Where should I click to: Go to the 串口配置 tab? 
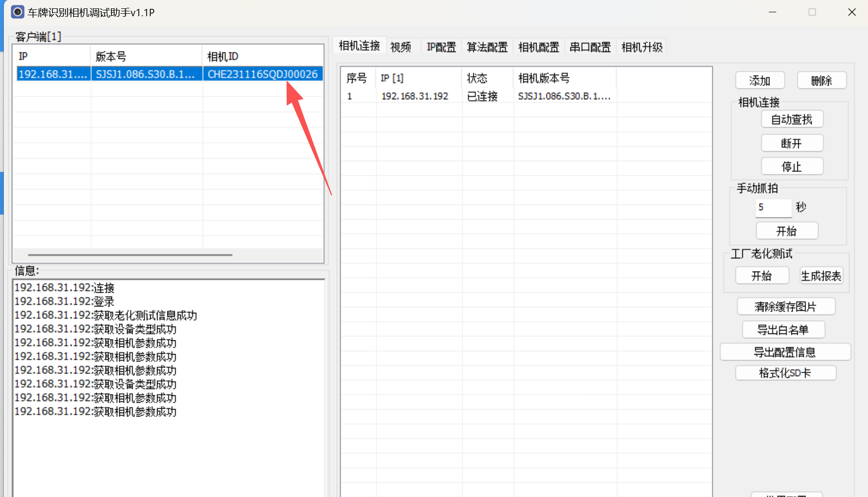coord(590,47)
